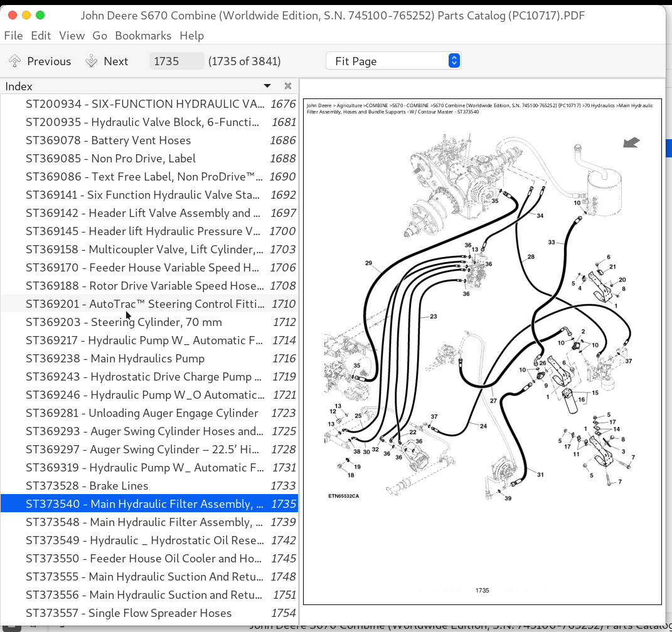Select ST373528 Brake Lines index entry

click(x=87, y=486)
